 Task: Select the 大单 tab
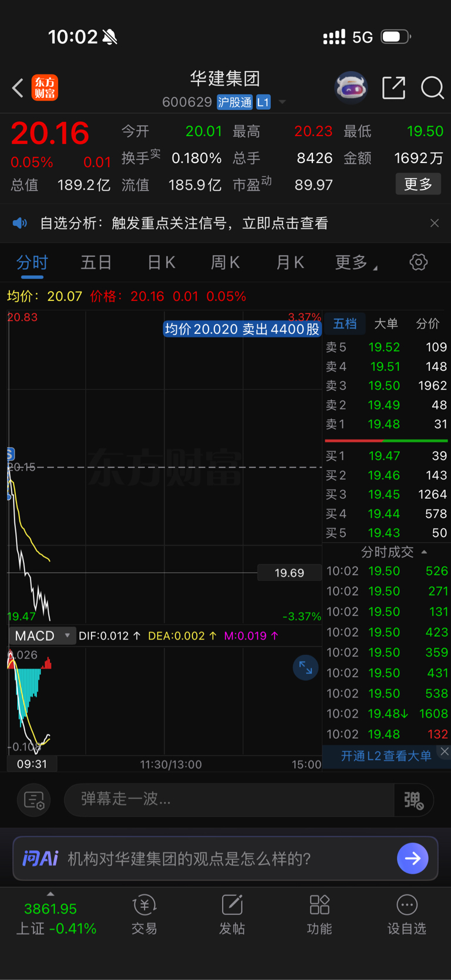386,323
